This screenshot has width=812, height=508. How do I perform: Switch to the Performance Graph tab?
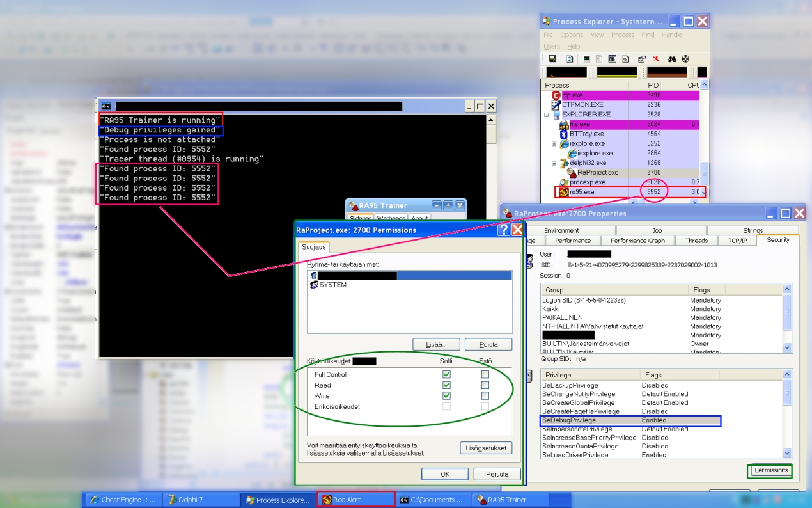tap(637, 241)
